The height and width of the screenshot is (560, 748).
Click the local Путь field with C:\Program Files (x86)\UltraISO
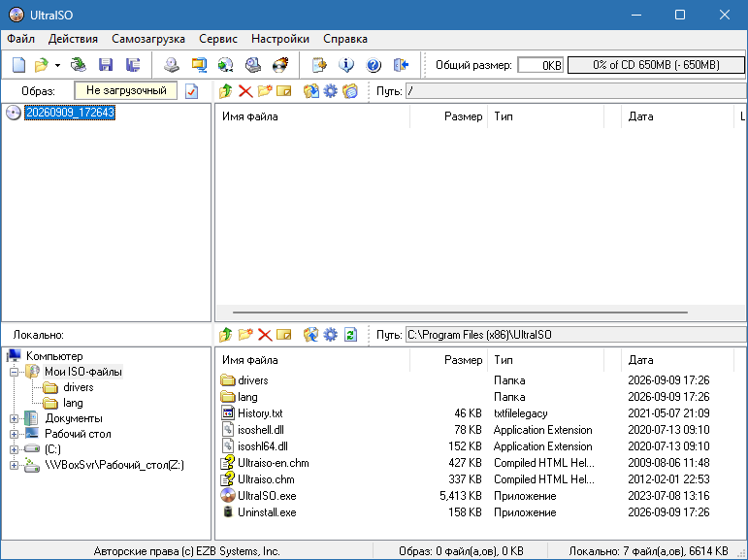tap(576, 335)
